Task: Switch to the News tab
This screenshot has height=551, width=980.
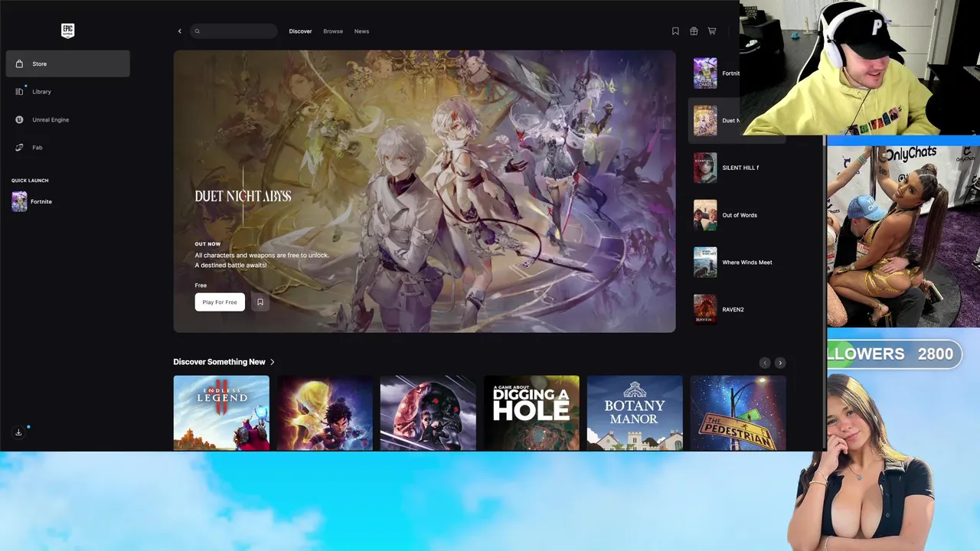Action: tap(361, 31)
